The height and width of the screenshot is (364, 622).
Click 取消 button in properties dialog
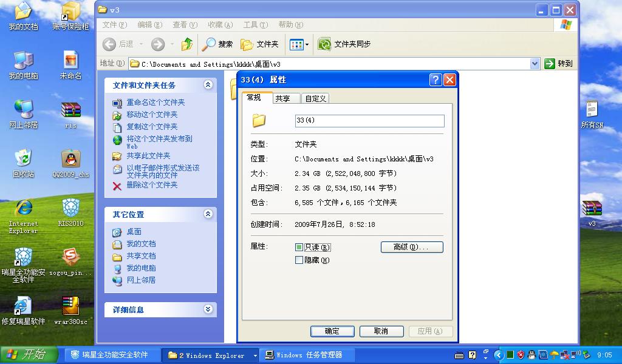381,331
